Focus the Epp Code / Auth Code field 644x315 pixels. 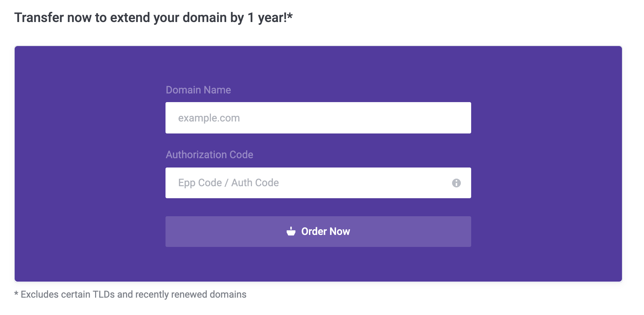pyautogui.click(x=307, y=183)
